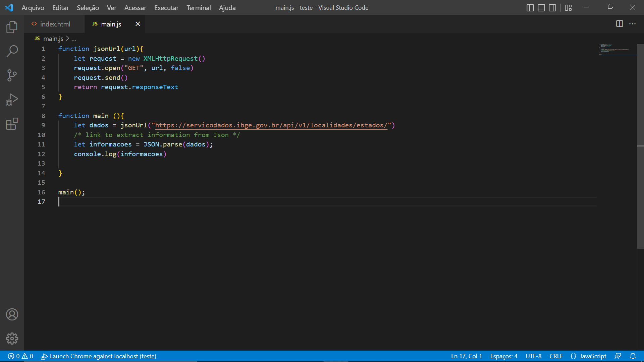Click the JSON.parse(dados) expression
Screen dimensions: 644x362
point(176,144)
